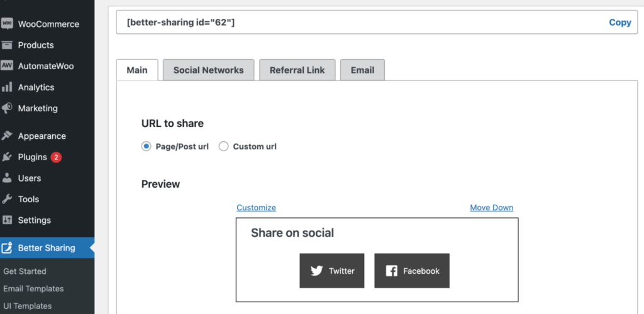This screenshot has width=644, height=314.
Task: Click the Marketing megaphone icon
Action: click(7, 108)
